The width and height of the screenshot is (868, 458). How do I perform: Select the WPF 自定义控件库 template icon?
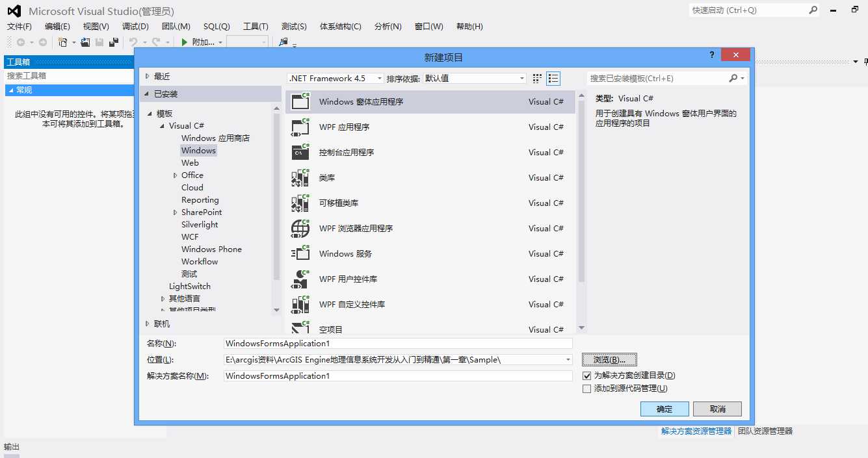300,304
